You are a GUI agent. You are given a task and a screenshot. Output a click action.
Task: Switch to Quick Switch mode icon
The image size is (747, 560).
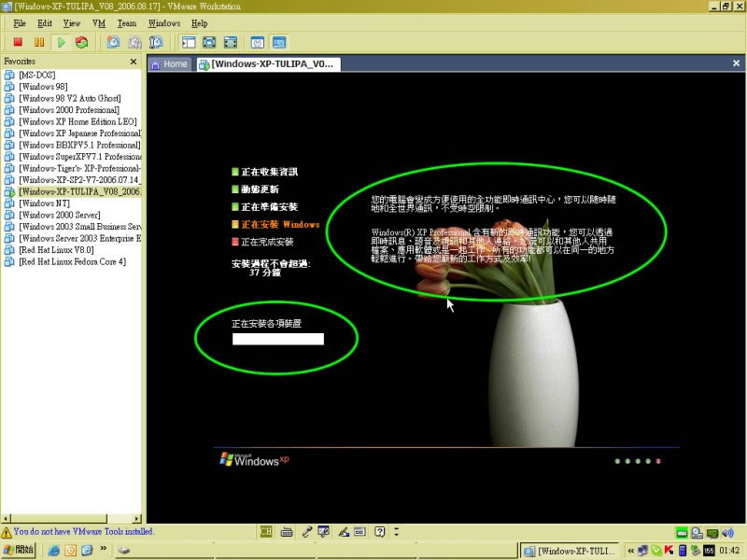click(x=209, y=42)
